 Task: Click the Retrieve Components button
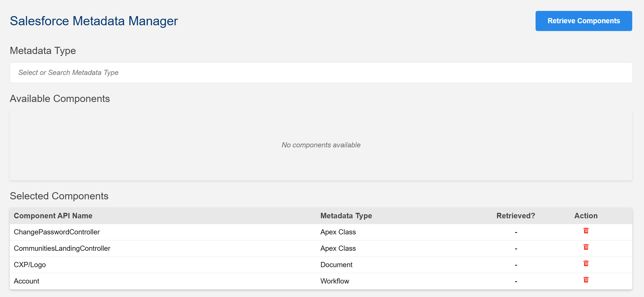pyautogui.click(x=584, y=21)
